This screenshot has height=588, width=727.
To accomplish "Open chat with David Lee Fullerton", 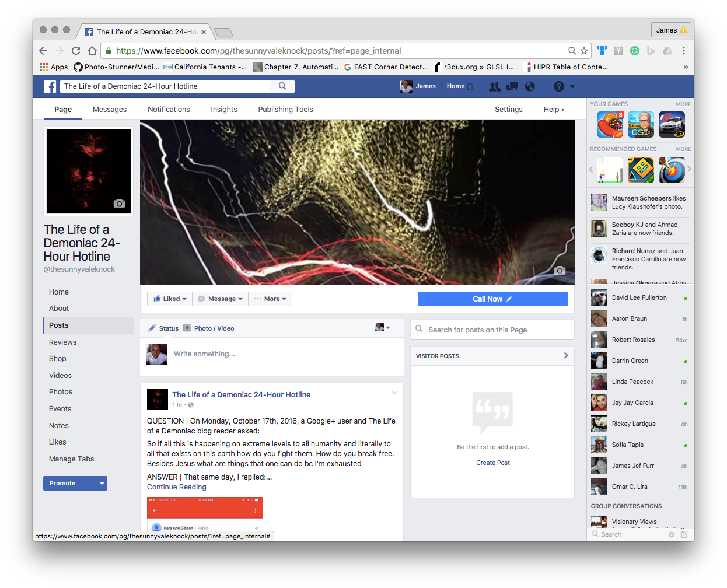I will click(640, 297).
